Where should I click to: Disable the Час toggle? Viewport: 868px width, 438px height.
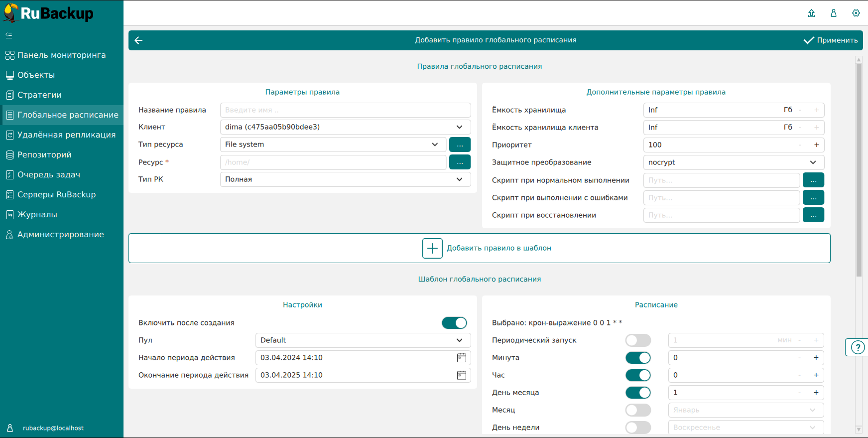638,375
